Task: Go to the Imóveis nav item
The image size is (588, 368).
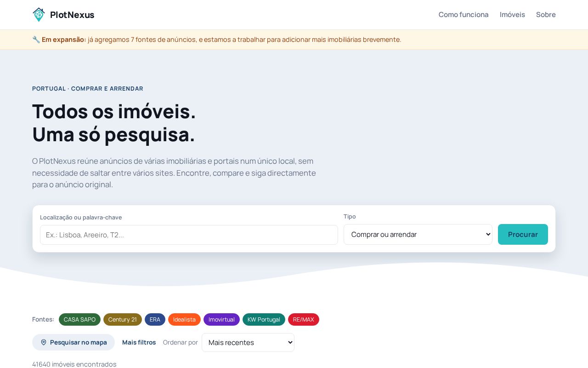Action: pyautogui.click(x=512, y=15)
